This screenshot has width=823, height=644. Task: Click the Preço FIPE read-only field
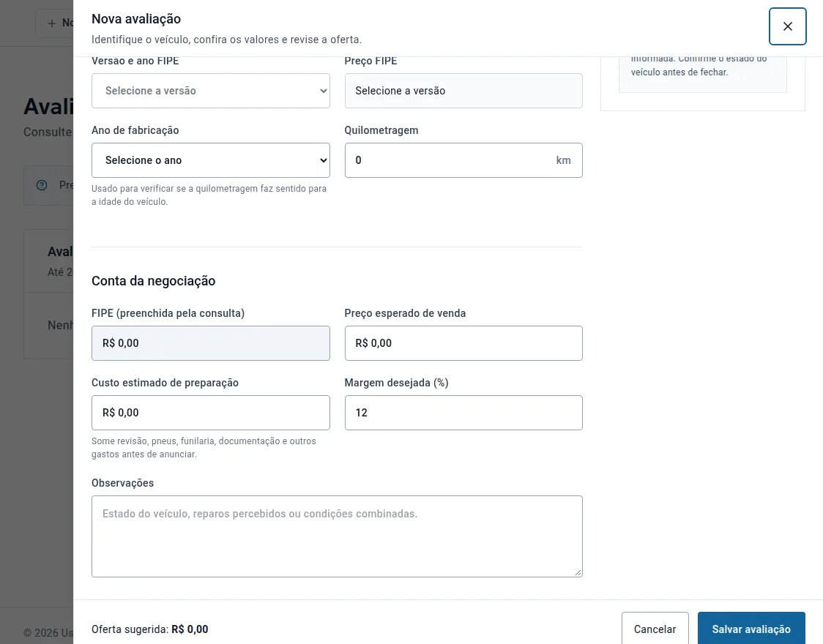(x=463, y=91)
